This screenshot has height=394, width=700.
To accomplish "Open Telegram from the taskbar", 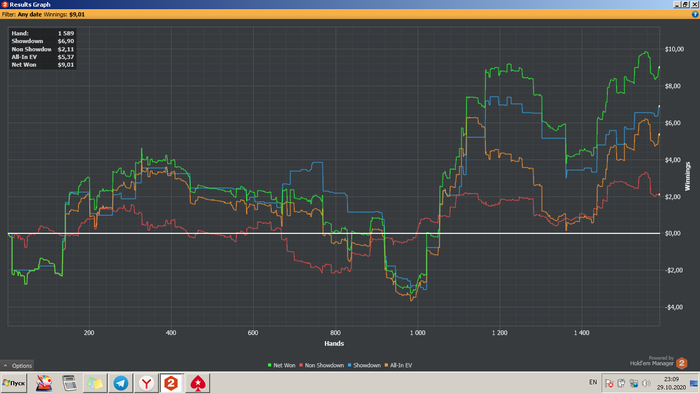I will 121,383.
